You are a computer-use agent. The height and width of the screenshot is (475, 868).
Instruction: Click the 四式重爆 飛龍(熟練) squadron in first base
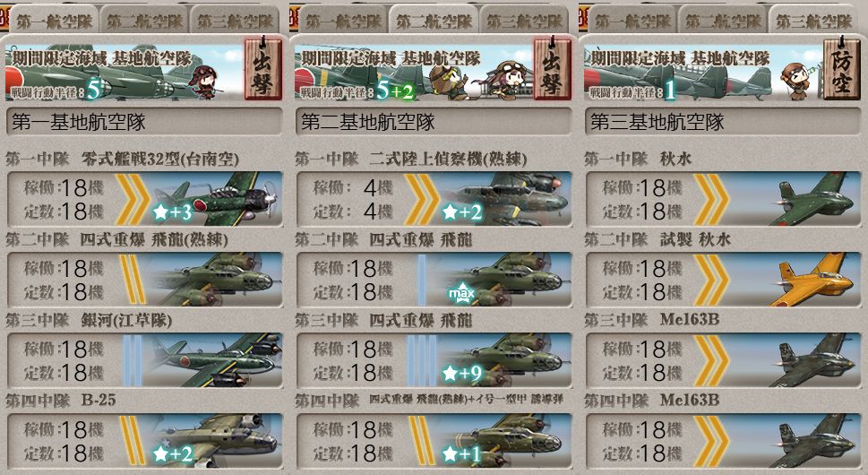[x=144, y=280]
